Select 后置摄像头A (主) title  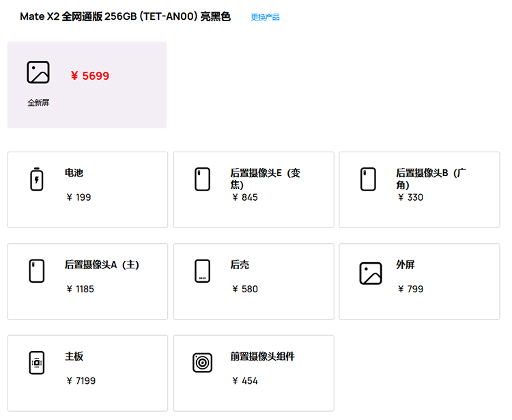[x=102, y=264]
